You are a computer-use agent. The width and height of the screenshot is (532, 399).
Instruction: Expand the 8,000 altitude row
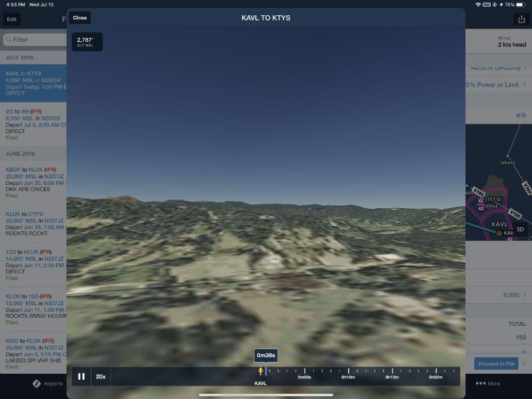click(x=499, y=295)
